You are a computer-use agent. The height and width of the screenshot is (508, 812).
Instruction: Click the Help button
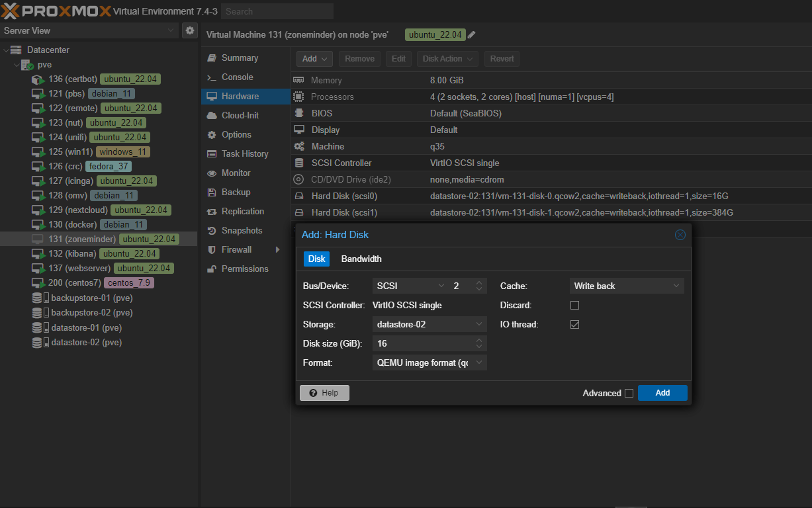point(324,393)
